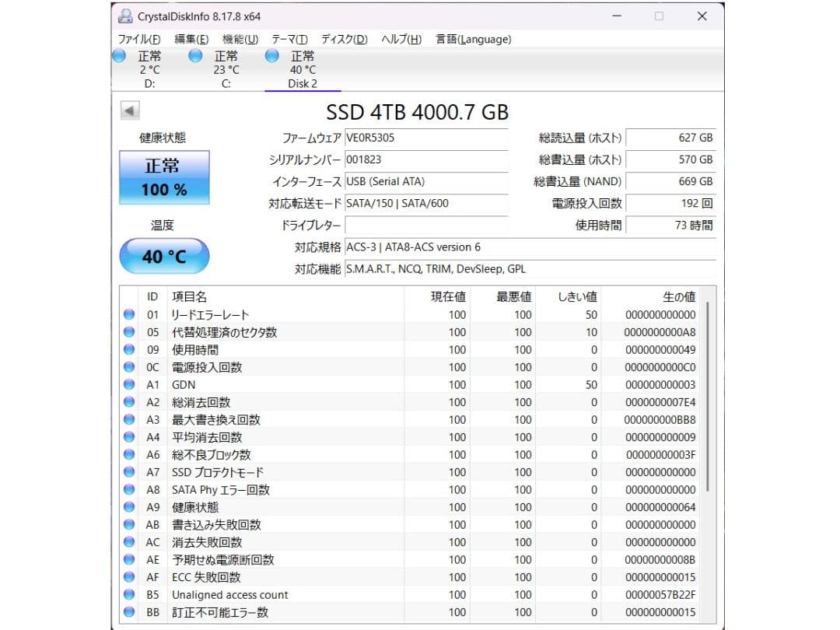Click the 生の値 column header
This screenshot has width=840, height=630.
pos(650,297)
